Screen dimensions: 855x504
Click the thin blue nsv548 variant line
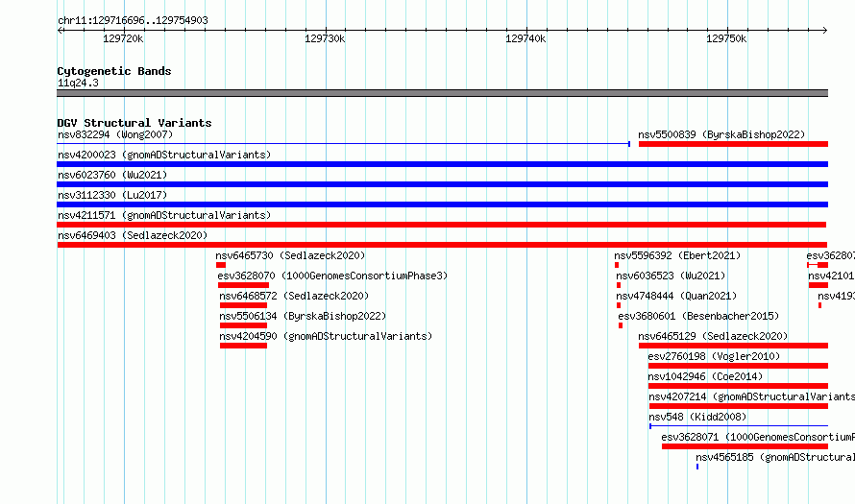(739, 426)
